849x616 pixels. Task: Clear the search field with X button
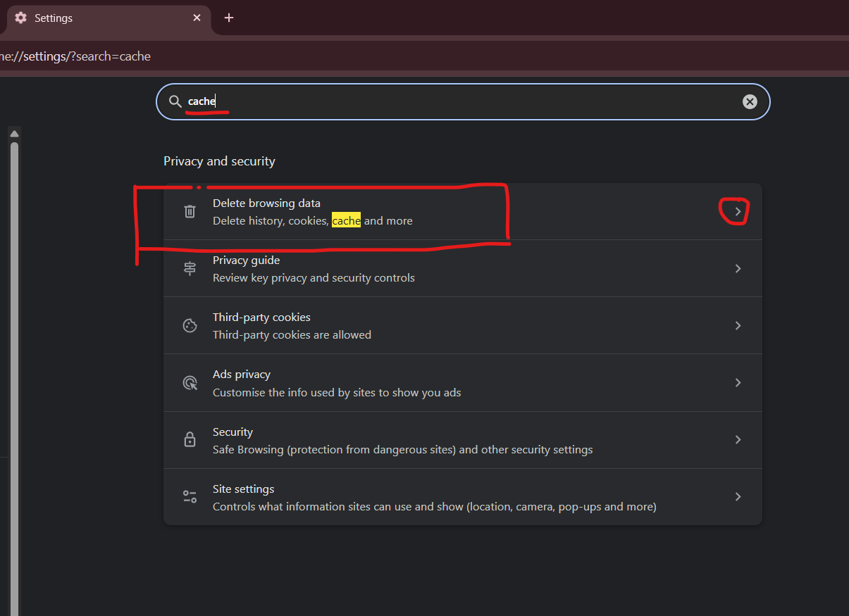click(x=750, y=102)
